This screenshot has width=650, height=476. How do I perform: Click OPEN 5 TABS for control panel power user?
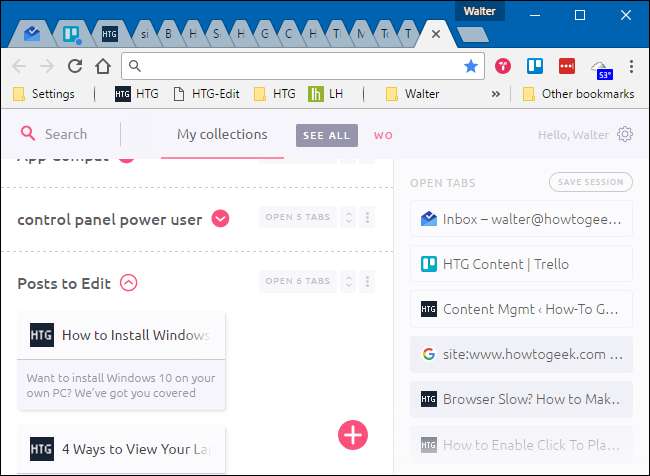coord(298,217)
